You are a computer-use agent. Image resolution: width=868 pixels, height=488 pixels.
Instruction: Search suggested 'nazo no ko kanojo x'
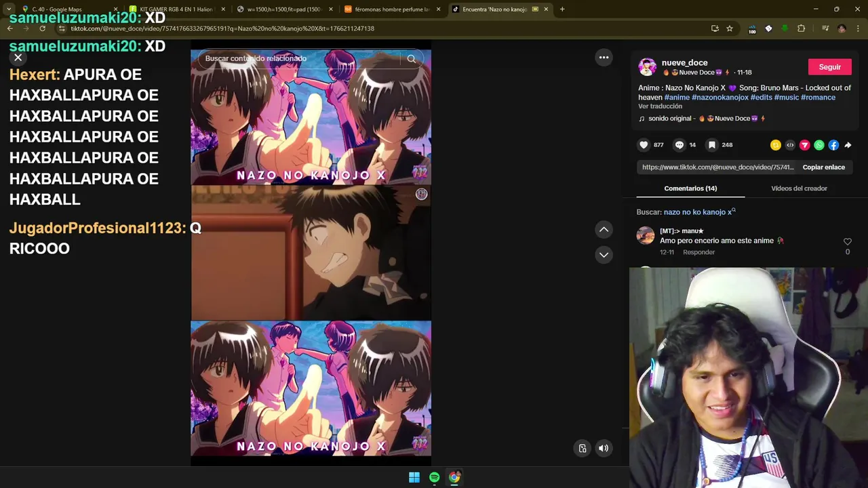click(699, 212)
